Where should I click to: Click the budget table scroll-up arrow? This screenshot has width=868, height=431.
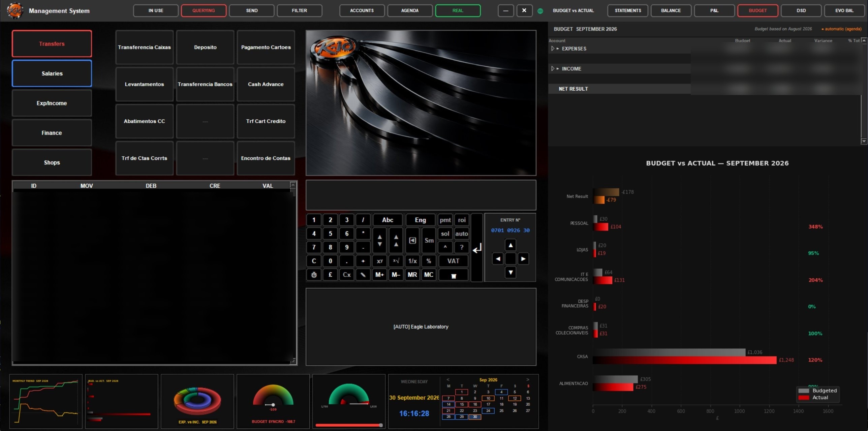[x=864, y=40]
